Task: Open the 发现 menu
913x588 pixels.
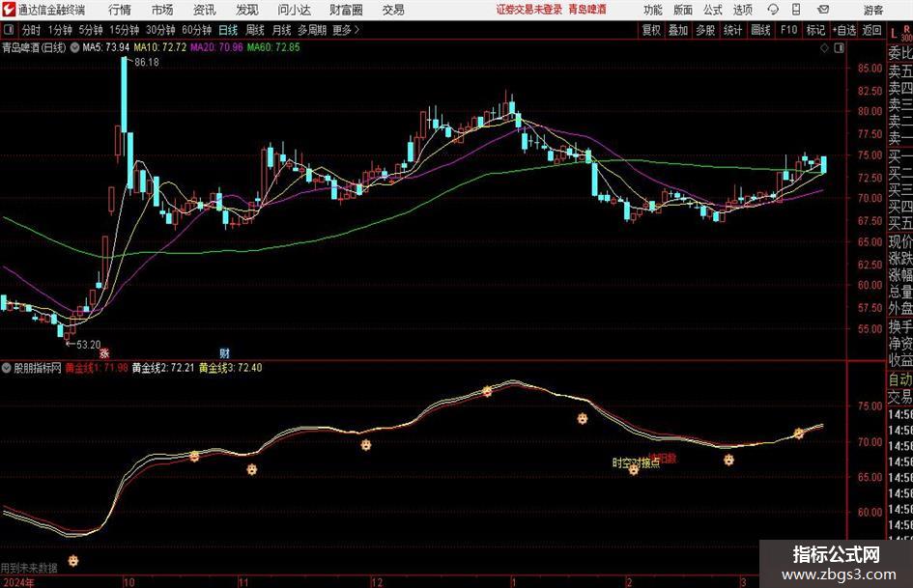Action: point(247,10)
